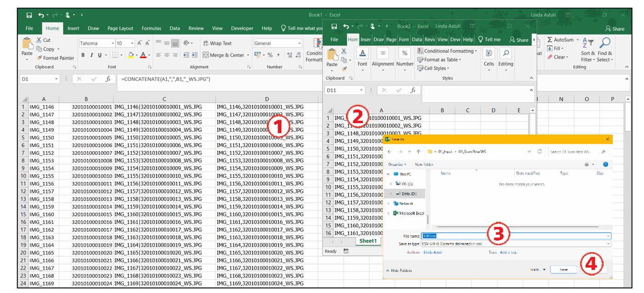Click the Refresh icon in Save As dialog
Image resolution: width=644 pixels, height=293 pixels.
coord(539,152)
